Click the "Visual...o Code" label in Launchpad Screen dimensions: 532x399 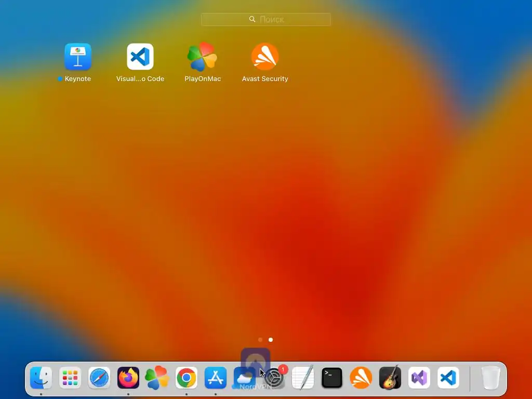[140, 79]
